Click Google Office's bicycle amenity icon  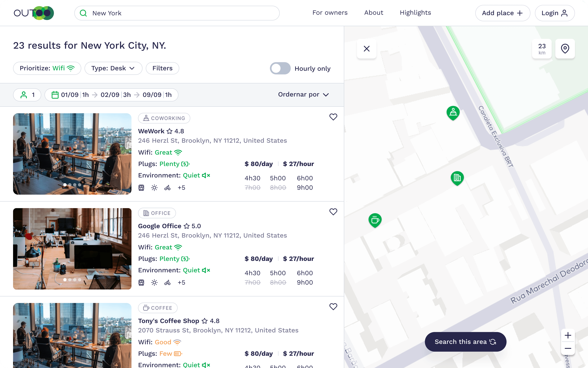coord(167,283)
